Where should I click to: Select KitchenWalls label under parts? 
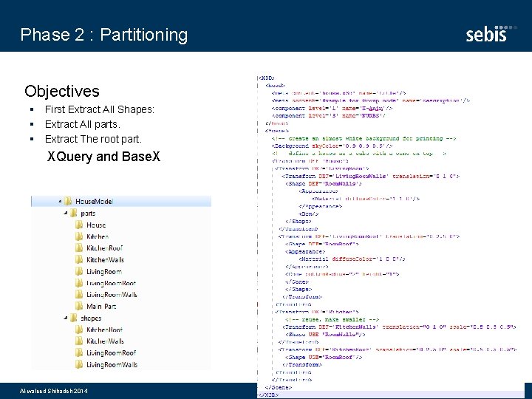pyautogui.click(x=105, y=259)
